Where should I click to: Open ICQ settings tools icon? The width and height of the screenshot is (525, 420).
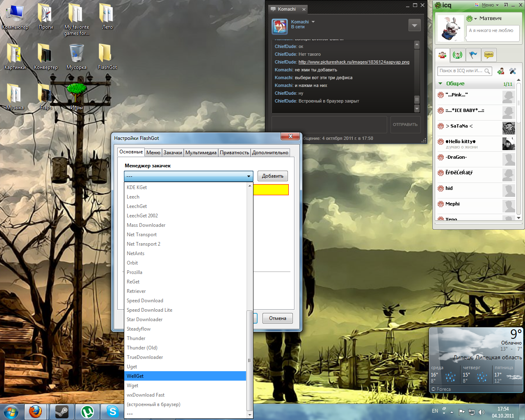pyautogui.click(x=513, y=71)
